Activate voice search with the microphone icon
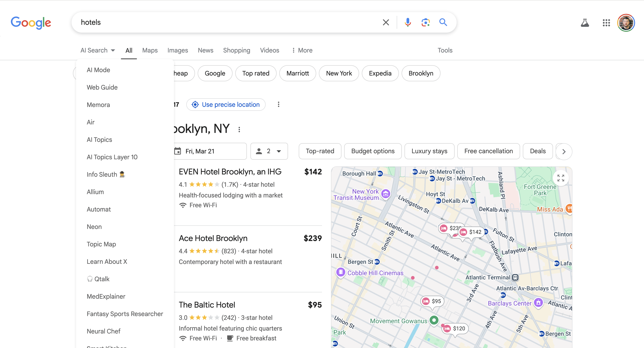Viewport: 644px width, 348px height. [x=408, y=22]
